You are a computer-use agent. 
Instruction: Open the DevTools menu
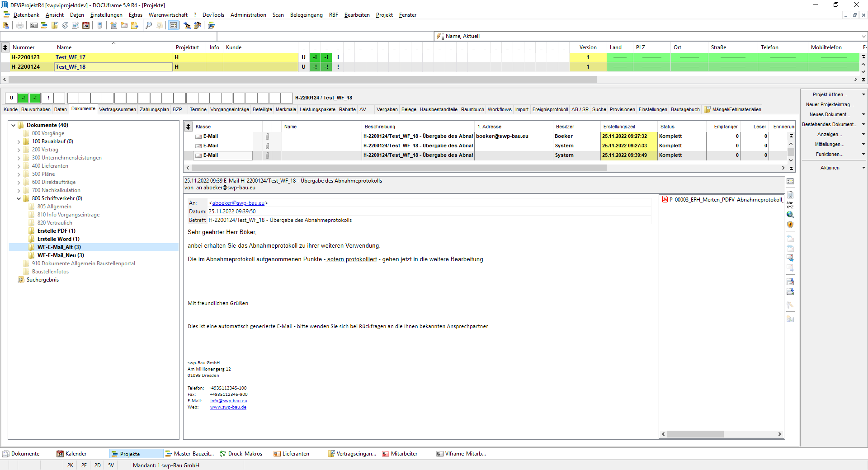[213, 15]
